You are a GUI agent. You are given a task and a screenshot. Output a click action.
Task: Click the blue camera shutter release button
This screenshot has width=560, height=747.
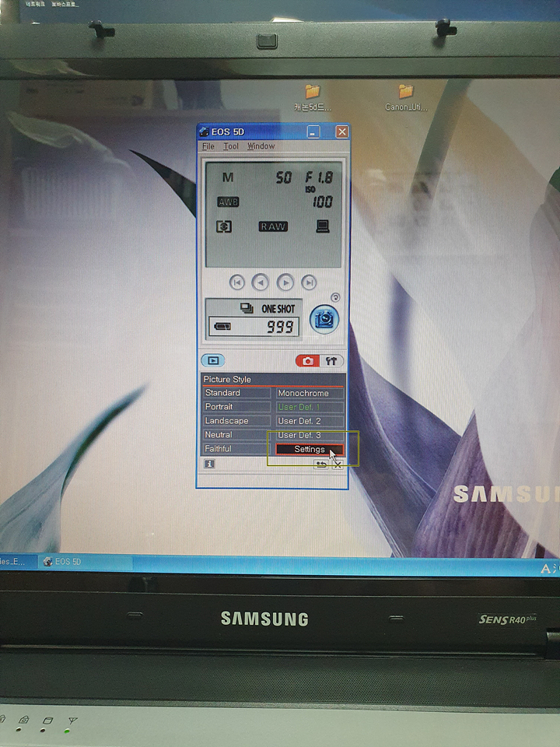click(x=324, y=319)
